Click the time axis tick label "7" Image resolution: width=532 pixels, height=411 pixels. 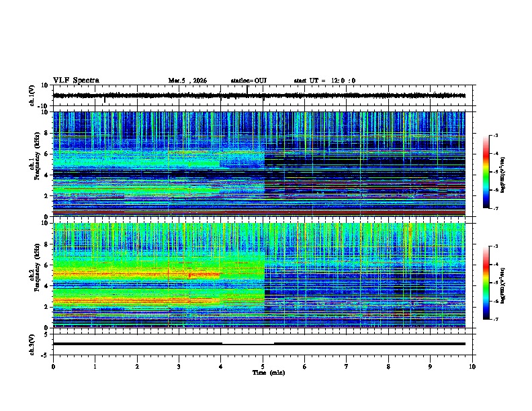tap(347, 367)
